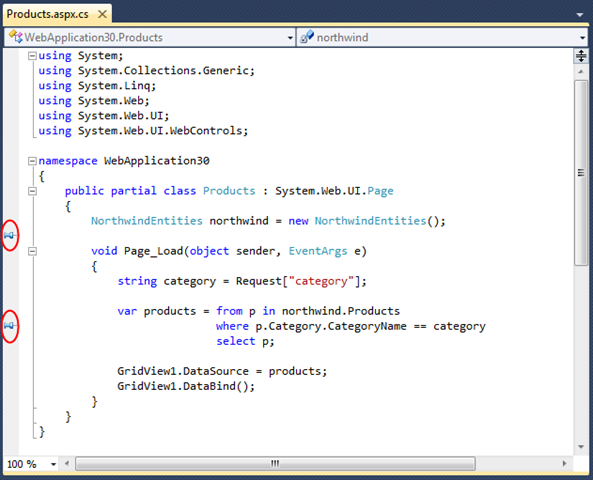The width and height of the screenshot is (593, 480).
Task: Collapse the using directives block
Action: (32, 56)
